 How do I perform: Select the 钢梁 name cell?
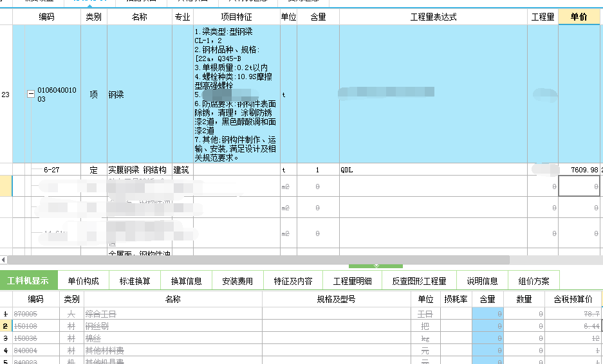(x=139, y=94)
